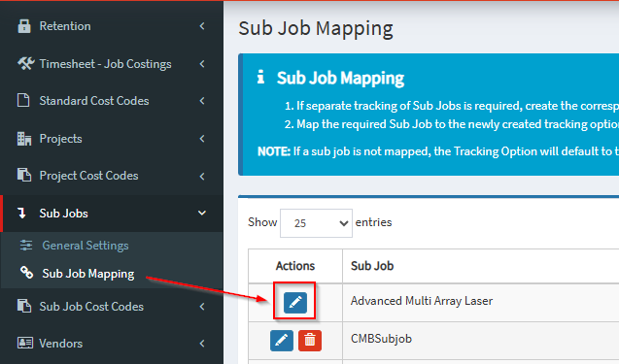
Task: Click the General Settings sliders icon
Action: tap(26, 245)
